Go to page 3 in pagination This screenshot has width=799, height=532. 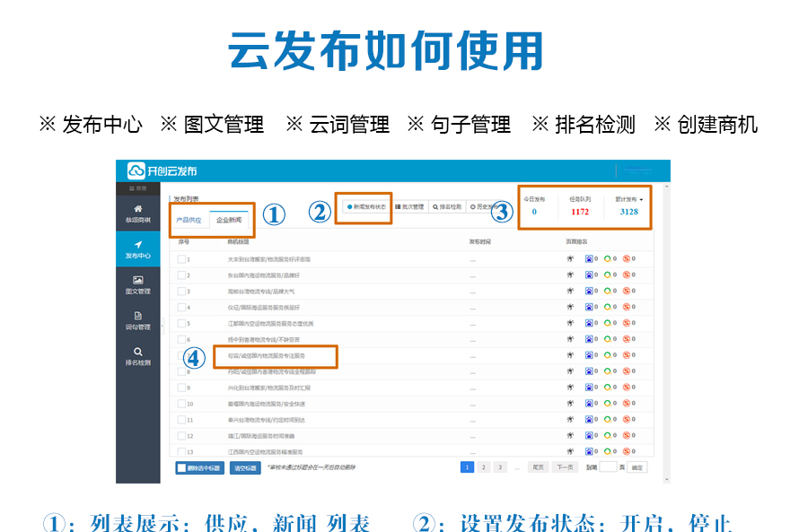pyautogui.click(x=500, y=467)
